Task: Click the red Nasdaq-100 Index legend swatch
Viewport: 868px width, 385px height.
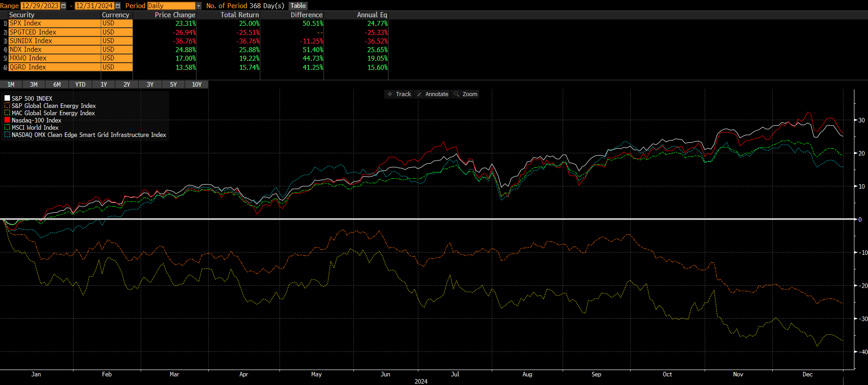Action: tap(7, 120)
